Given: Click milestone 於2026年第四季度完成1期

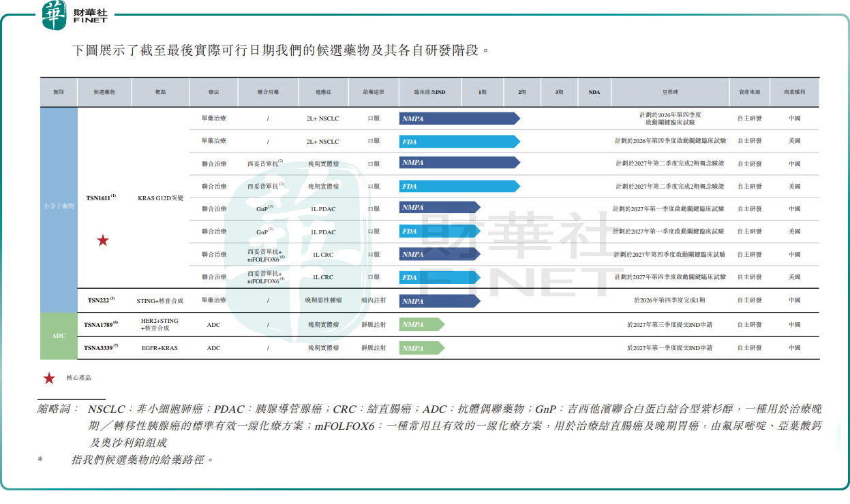Looking at the screenshot, I should tap(670, 300).
